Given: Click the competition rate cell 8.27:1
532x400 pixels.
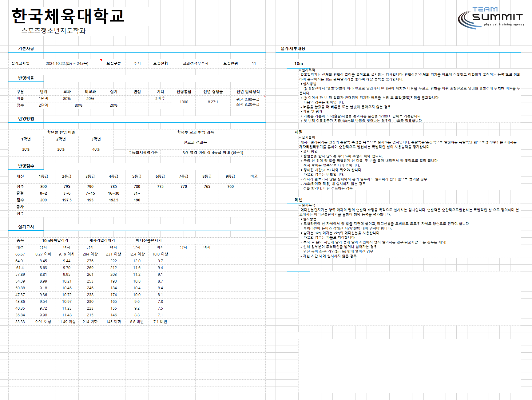Looking at the screenshot, I should pos(213,102).
